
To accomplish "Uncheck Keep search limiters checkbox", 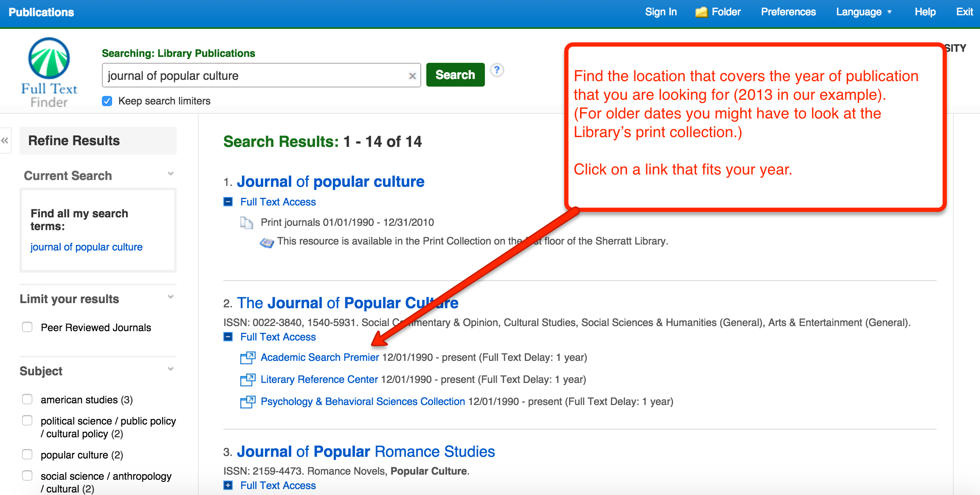I will click(107, 101).
